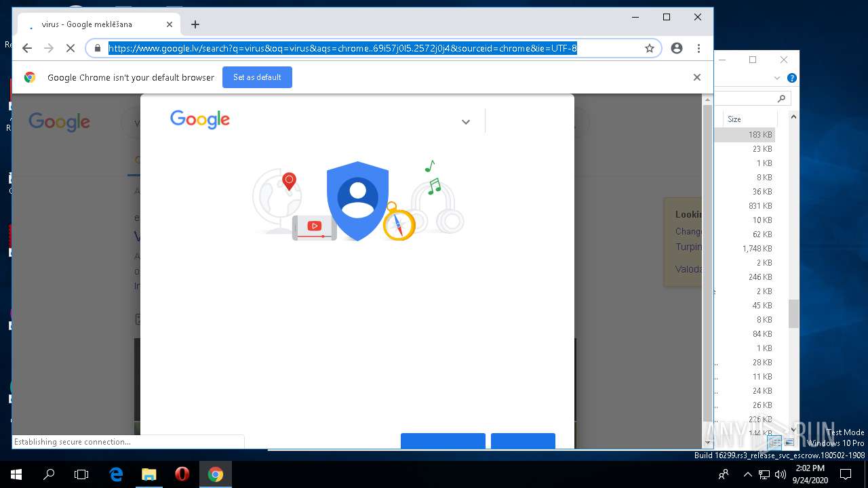
Task: Show hidden system tray icons
Action: 747,474
